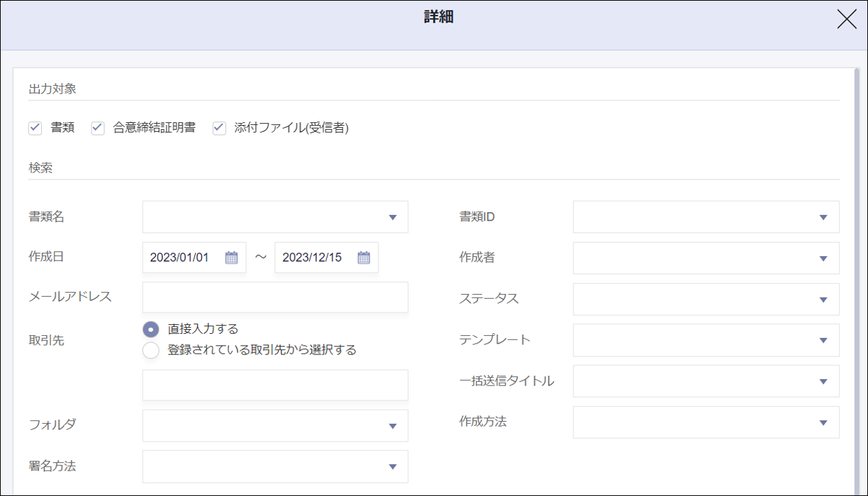Image resolution: width=868 pixels, height=496 pixels.
Task: Choose 登録されている取引先から選択する option
Action: pyautogui.click(x=151, y=350)
